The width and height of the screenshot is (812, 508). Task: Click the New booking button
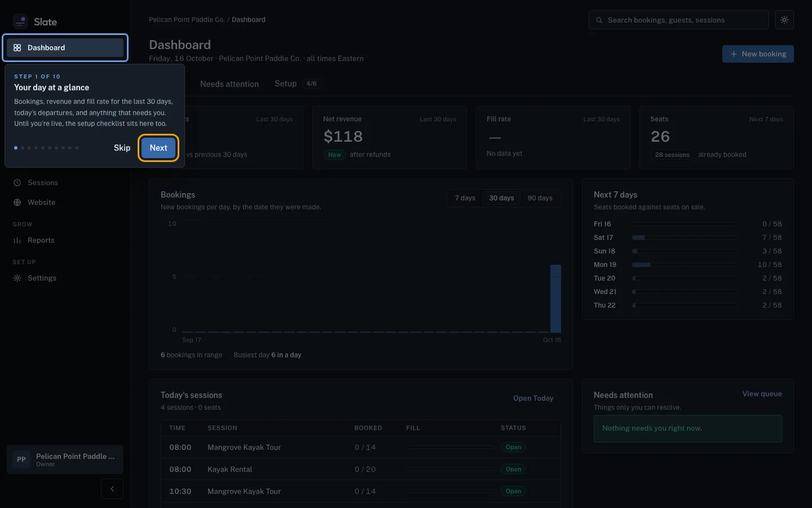click(x=758, y=54)
